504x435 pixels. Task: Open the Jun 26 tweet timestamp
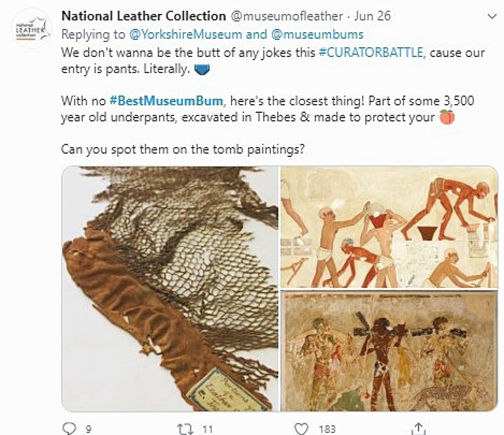(x=372, y=16)
